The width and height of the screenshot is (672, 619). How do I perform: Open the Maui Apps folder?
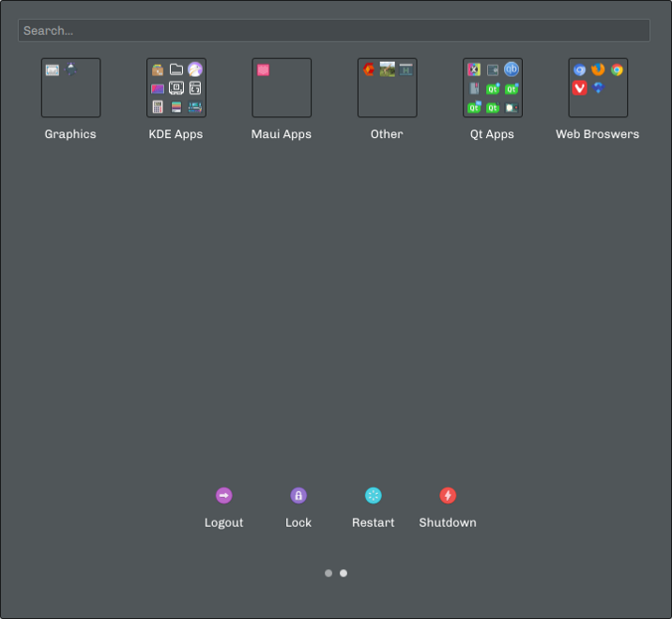pyautogui.click(x=282, y=88)
